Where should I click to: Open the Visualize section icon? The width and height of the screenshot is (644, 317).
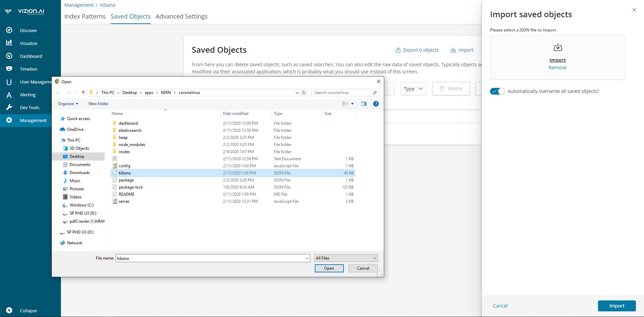pos(9,43)
